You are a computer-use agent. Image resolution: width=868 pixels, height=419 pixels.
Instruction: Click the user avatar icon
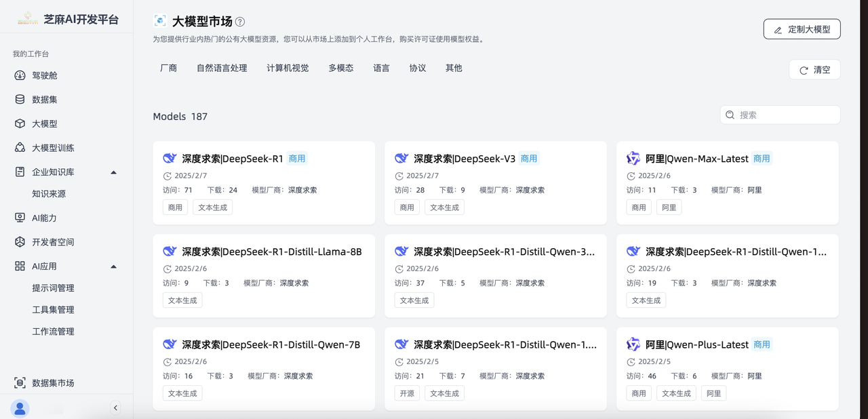click(20, 408)
